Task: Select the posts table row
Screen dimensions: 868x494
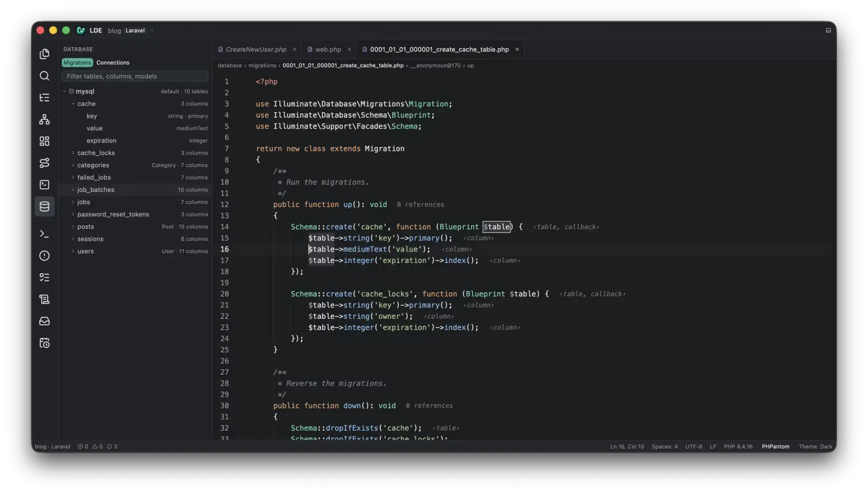Action: (x=135, y=227)
